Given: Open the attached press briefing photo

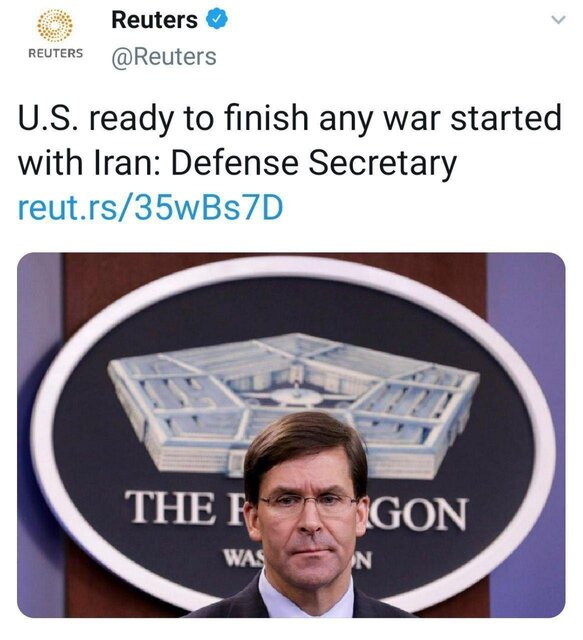Looking at the screenshot, I should coord(291,435).
